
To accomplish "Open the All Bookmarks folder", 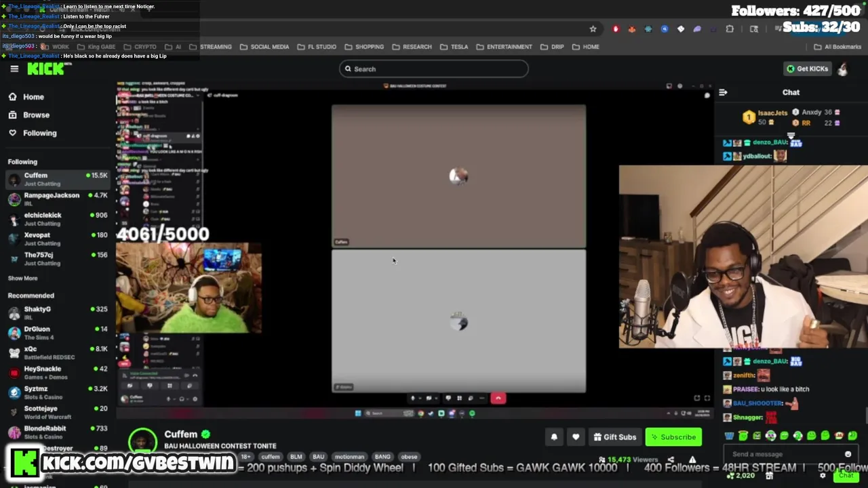I will pos(837,47).
